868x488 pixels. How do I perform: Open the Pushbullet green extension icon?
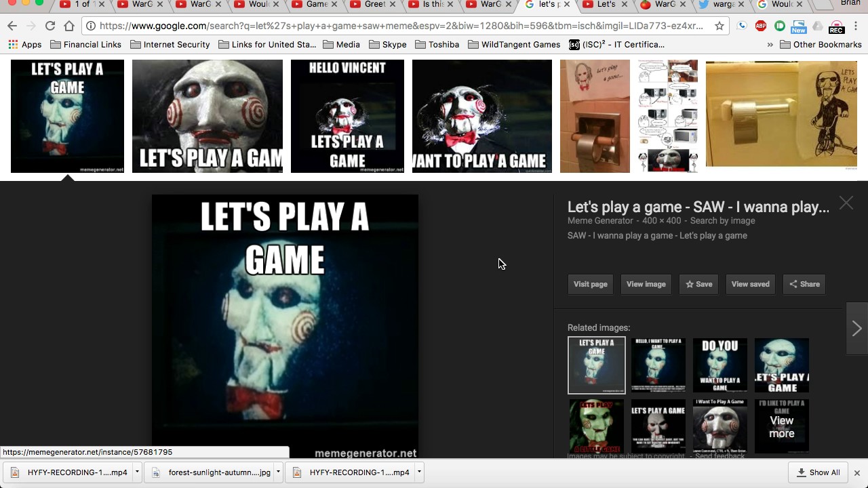coord(780,26)
